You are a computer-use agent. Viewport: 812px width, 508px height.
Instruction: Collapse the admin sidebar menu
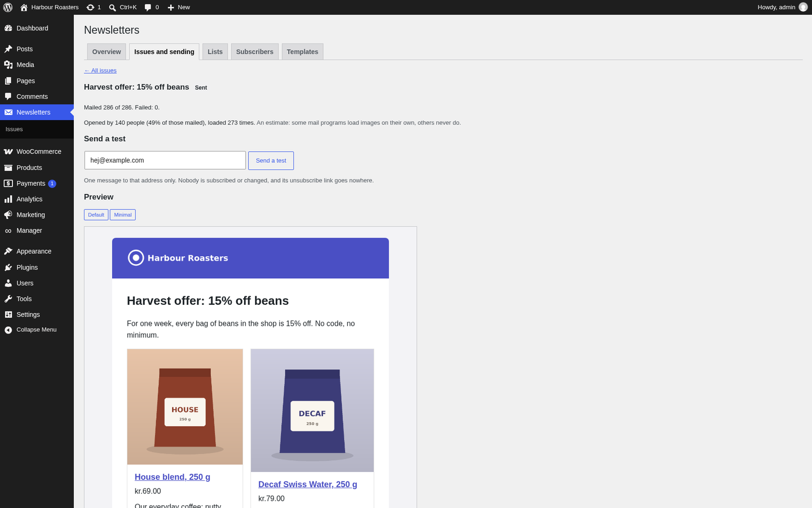37,330
